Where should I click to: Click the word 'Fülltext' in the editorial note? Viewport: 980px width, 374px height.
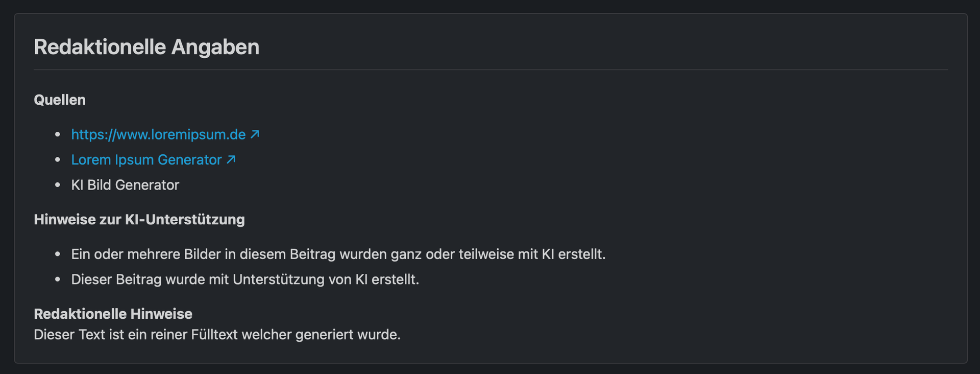click(214, 335)
